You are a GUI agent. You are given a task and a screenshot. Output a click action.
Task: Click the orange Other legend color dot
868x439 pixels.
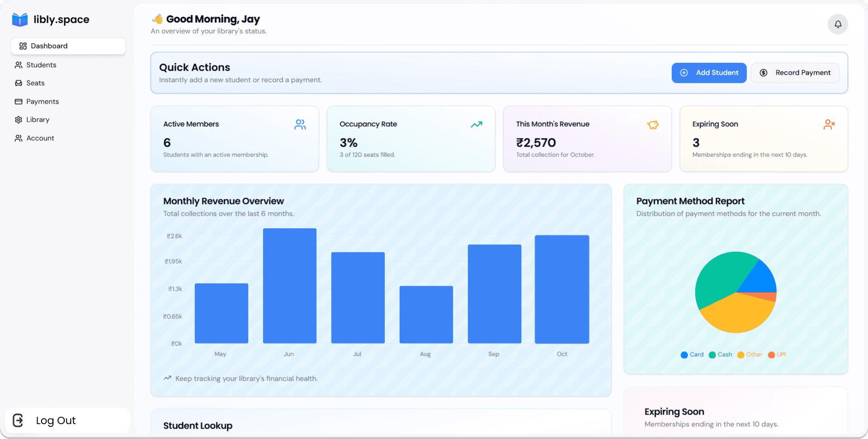click(741, 355)
